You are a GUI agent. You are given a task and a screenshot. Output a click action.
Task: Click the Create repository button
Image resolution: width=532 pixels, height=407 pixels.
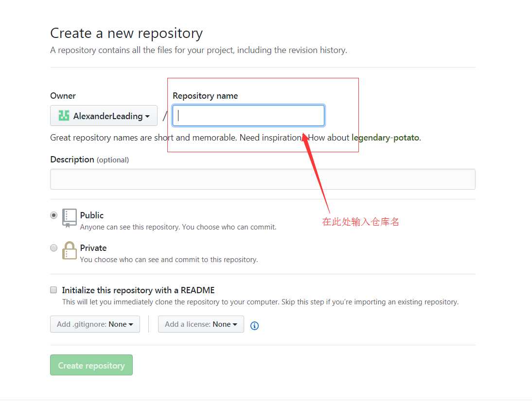tap(91, 365)
